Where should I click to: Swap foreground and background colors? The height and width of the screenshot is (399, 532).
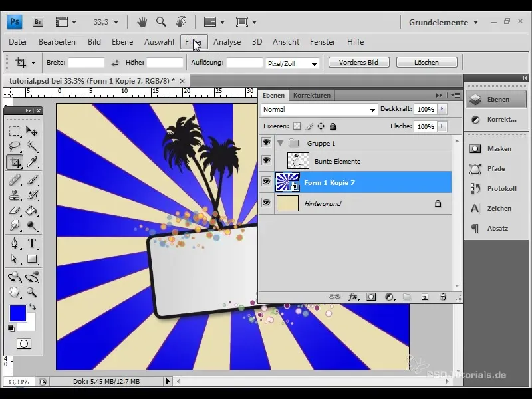(x=32, y=307)
